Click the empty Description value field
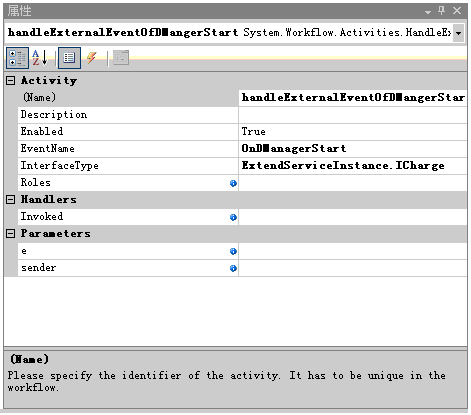Screen dimensions: 471x415 [353, 115]
